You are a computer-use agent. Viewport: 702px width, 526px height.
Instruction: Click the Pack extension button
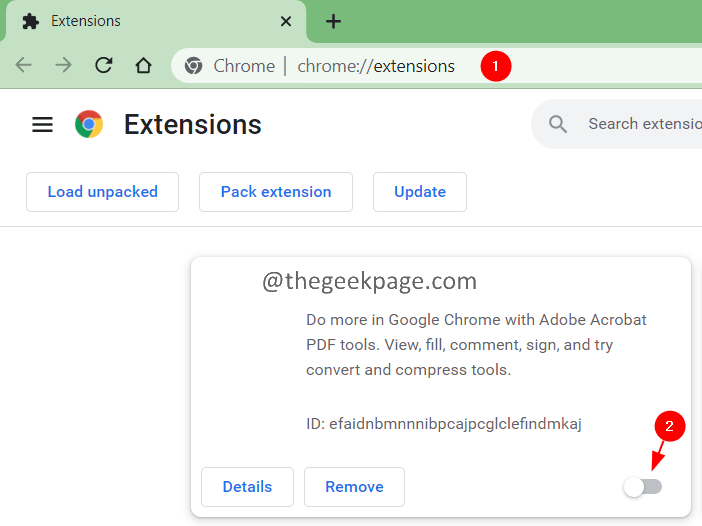276,192
